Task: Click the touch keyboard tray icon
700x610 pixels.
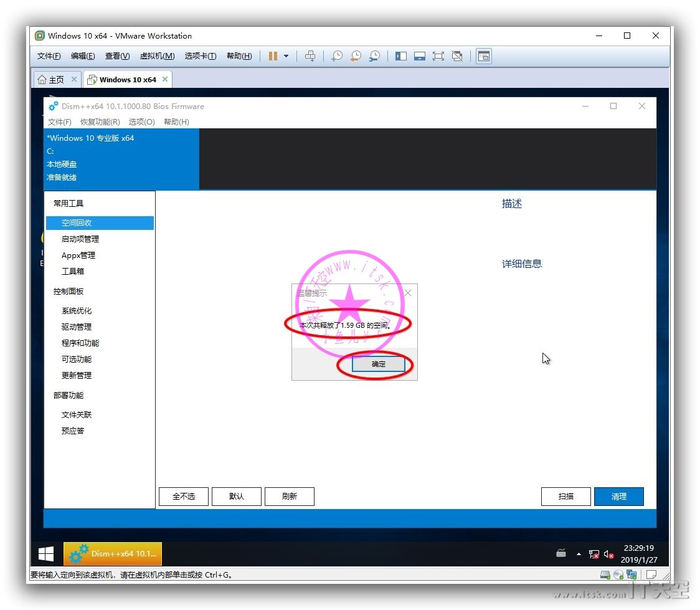Action: click(561, 554)
